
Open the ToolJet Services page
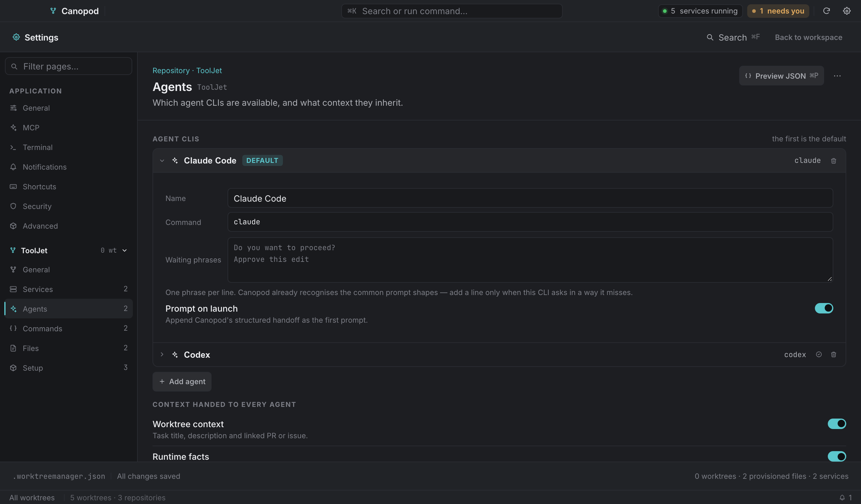tap(68, 289)
